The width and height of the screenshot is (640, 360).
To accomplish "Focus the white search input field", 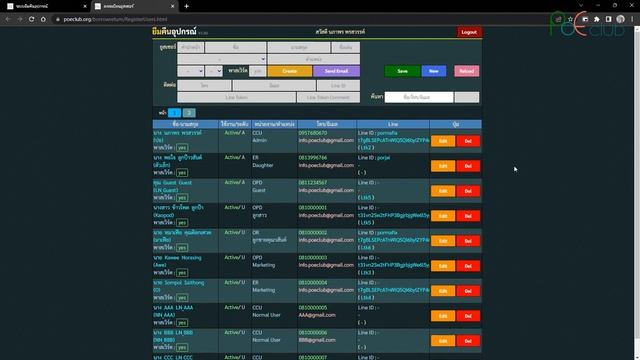I will 419,97.
